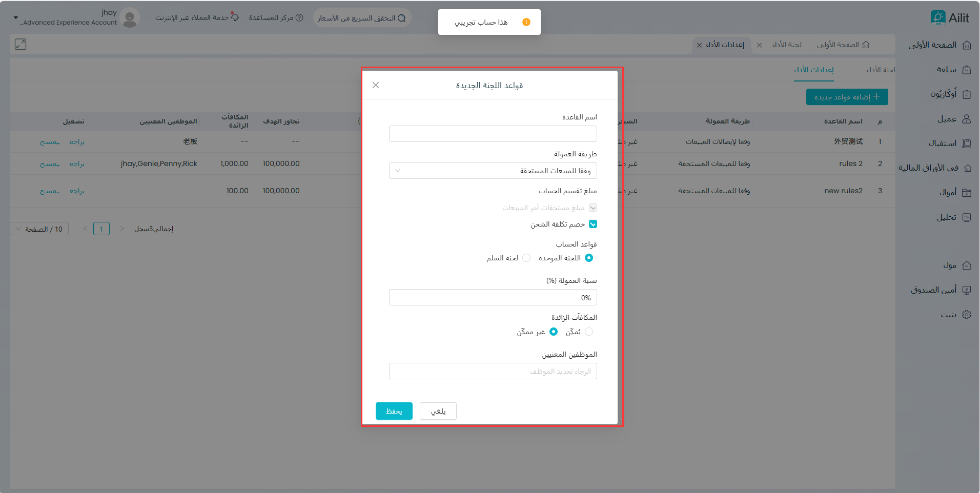Screen dimensions: 980x493
Task: Open the 10 per page dropdown
Action: click(39, 229)
